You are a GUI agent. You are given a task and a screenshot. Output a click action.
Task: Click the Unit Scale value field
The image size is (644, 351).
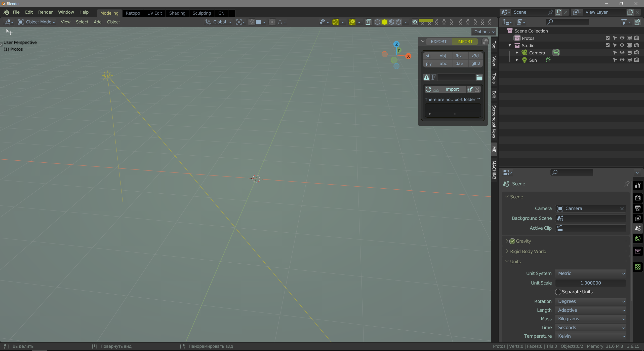[590, 283]
